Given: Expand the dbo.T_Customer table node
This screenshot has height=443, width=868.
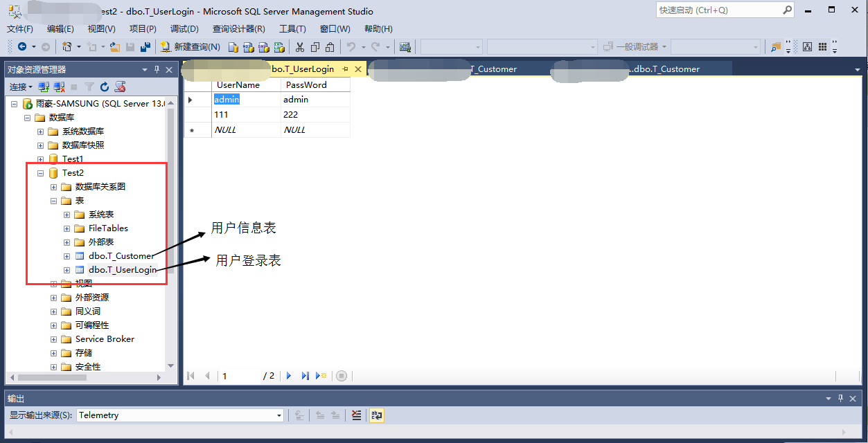Looking at the screenshot, I should point(67,256).
